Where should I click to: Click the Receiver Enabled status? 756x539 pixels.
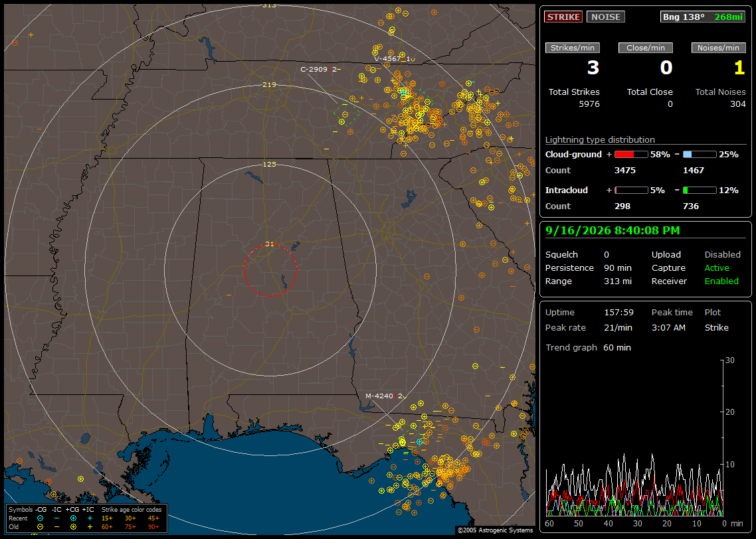coord(721,281)
